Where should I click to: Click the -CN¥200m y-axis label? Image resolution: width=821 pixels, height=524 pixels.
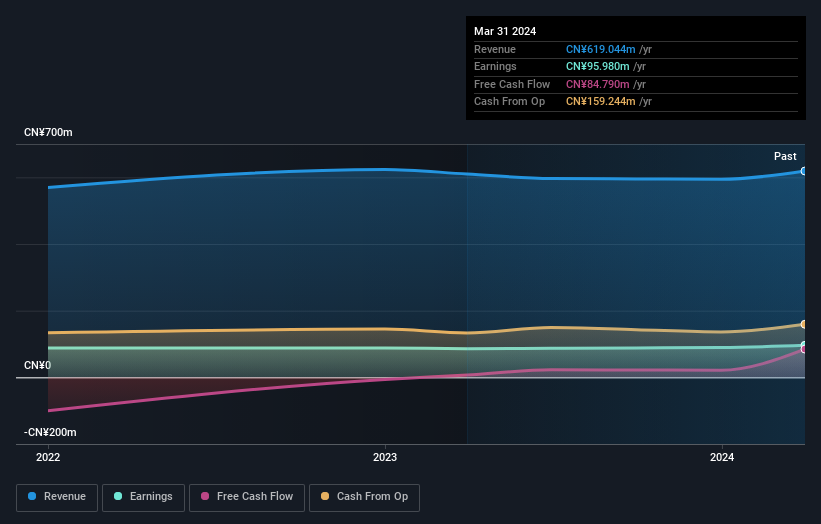click(x=50, y=432)
